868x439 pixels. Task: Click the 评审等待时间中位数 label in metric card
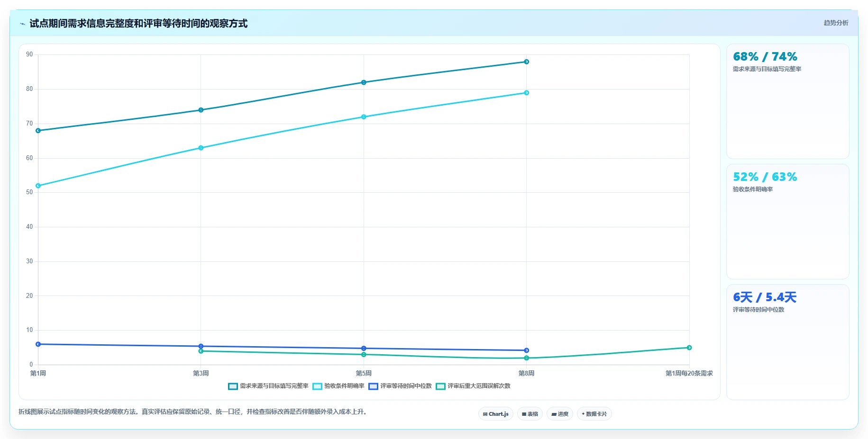click(x=758, y=310)
